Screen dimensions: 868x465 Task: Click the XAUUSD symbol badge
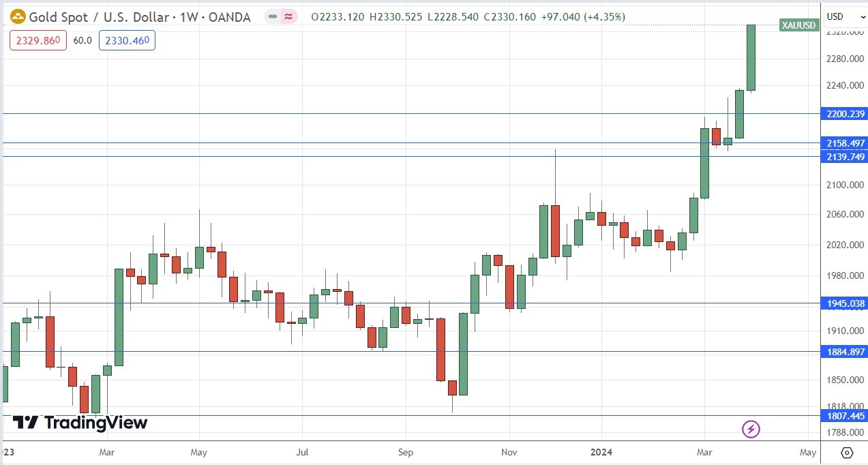[798, 25]
